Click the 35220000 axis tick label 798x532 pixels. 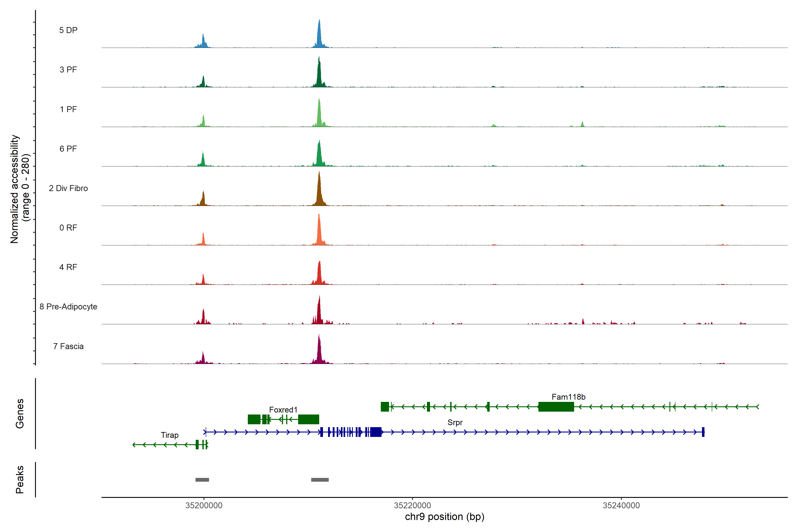(x=412, y=505)
